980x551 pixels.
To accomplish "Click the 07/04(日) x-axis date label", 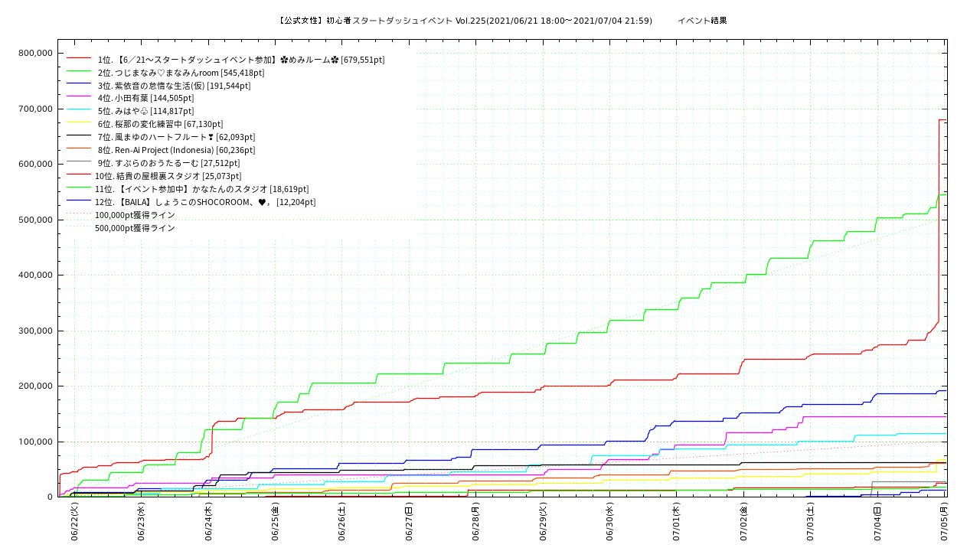I will click(877, 522).
